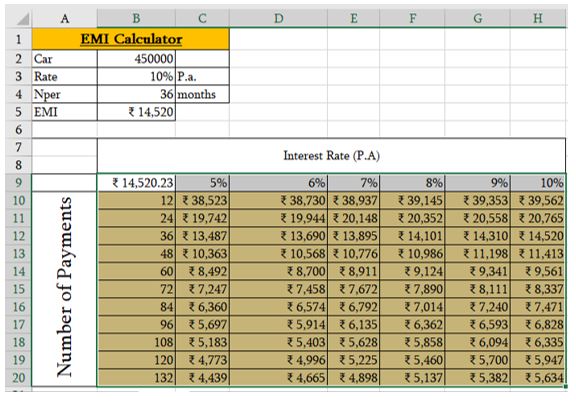The height and width of the screenshot is (401, 576).
Task: Select column B header
Action: pyautogui.click(x=136, y=18)
